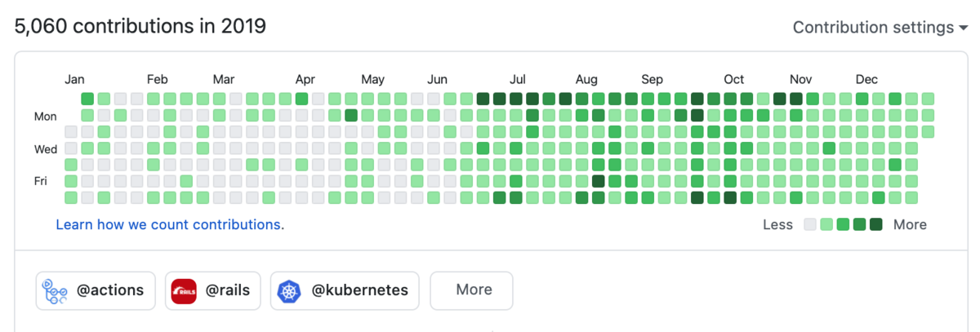Click the Mar month label
Viewport: 980px width, 332px height.
(224, 80)
